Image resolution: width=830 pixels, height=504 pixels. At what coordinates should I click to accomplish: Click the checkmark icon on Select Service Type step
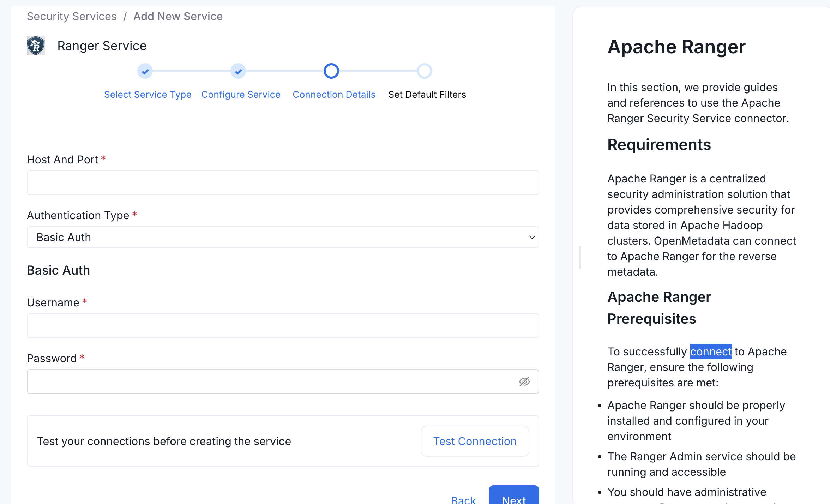[145, 71]
